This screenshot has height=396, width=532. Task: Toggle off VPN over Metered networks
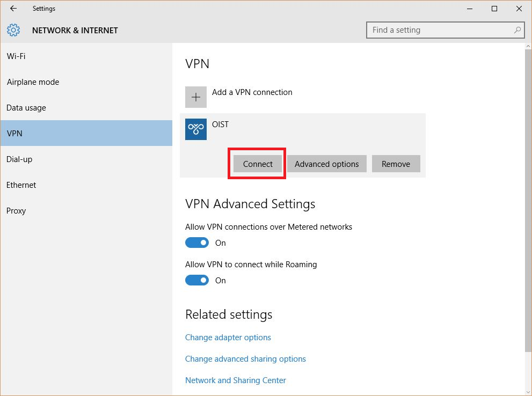click(197, 243)
